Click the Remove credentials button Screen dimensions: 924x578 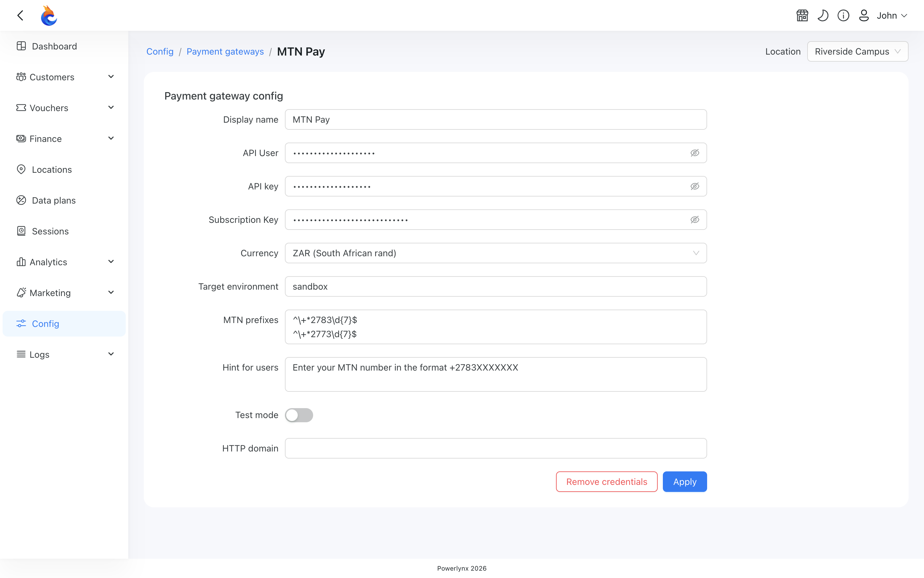pyautogui.click(x=607, y=482)
